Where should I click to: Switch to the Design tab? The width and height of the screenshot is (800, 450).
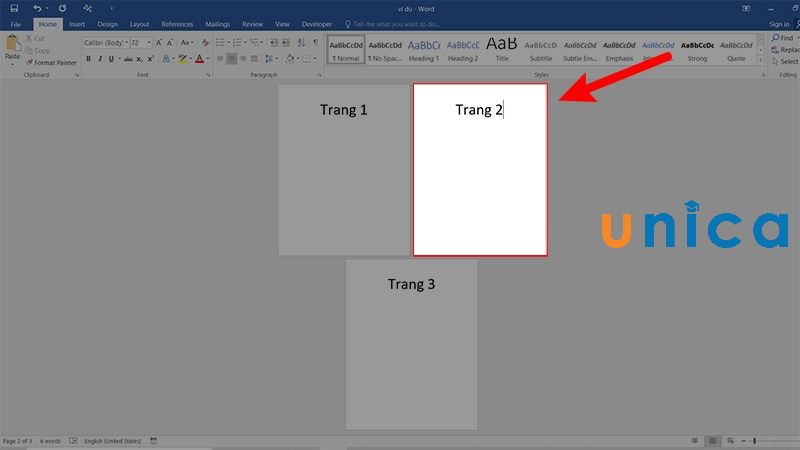click(x=107, y=24)
